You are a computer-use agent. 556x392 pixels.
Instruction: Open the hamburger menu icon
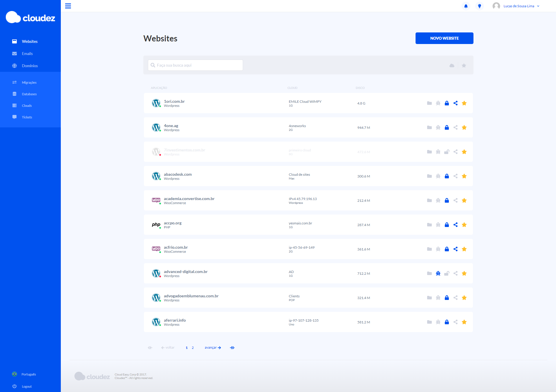68,6
